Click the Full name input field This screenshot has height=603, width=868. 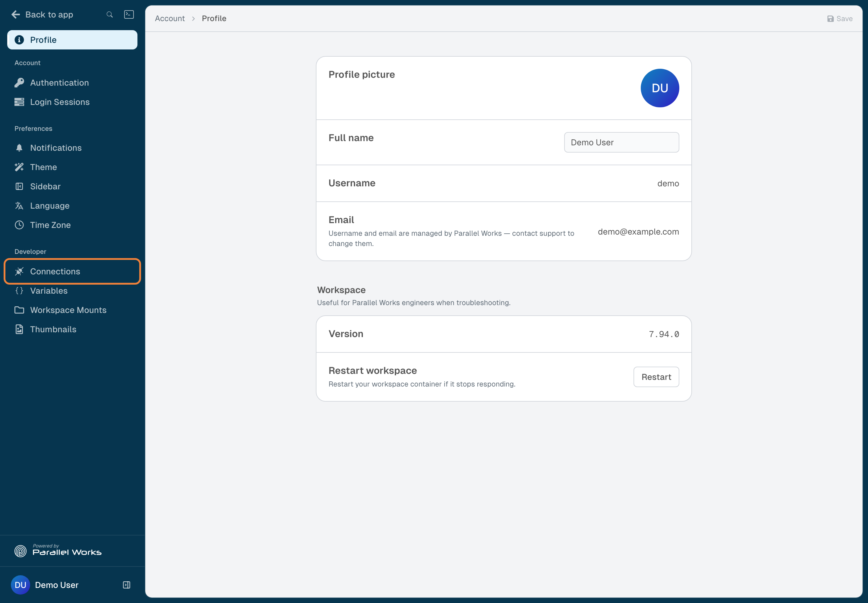(x=621, y=142)
